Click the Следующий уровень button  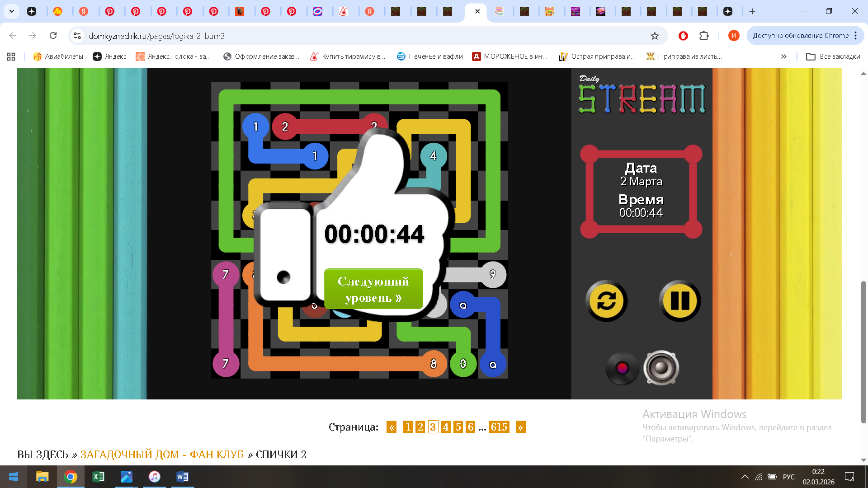point(373,289)
